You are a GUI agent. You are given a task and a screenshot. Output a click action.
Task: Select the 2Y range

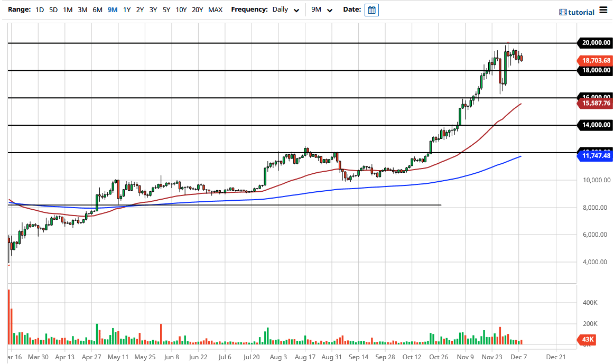140,10
